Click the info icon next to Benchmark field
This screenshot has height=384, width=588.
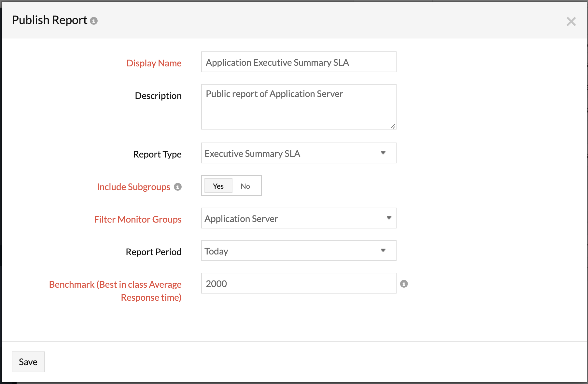[404, 284]
